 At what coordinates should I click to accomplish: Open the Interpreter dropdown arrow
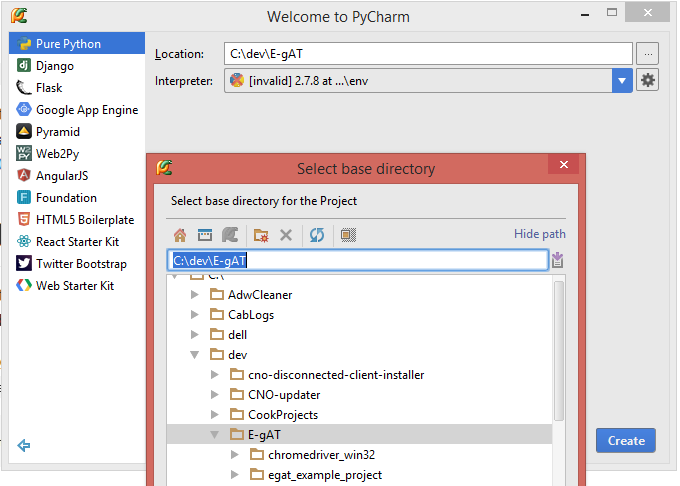622,81
